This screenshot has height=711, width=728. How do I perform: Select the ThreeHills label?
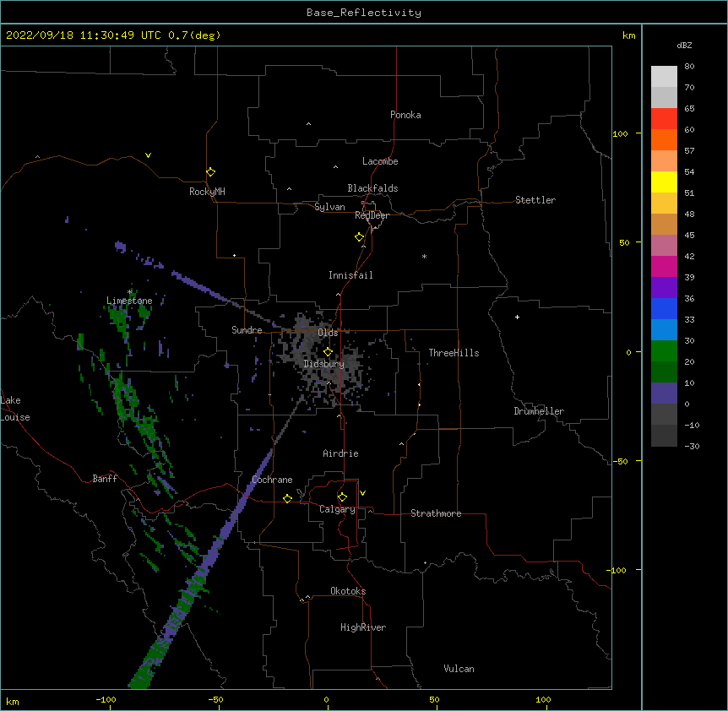coord(454,353)
